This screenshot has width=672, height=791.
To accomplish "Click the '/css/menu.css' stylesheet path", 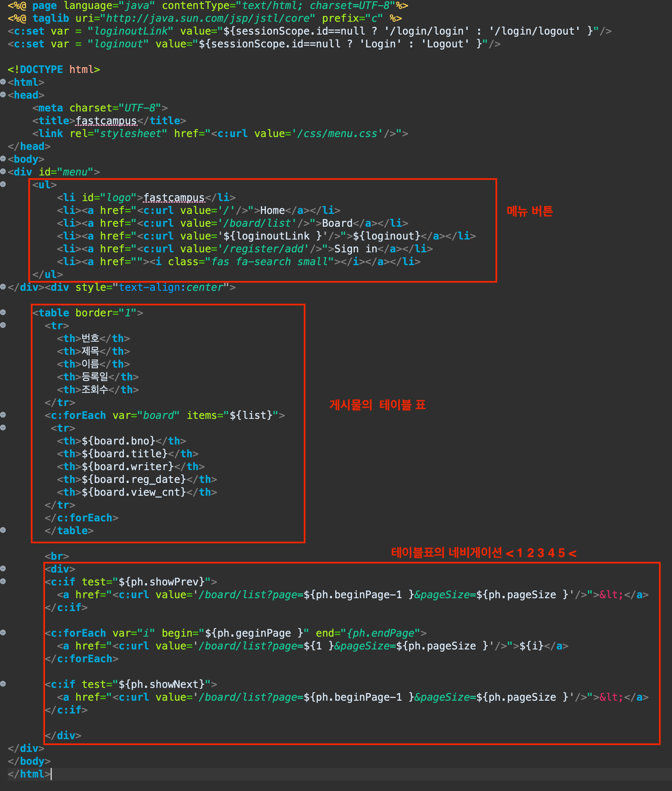I will point(337,134).
